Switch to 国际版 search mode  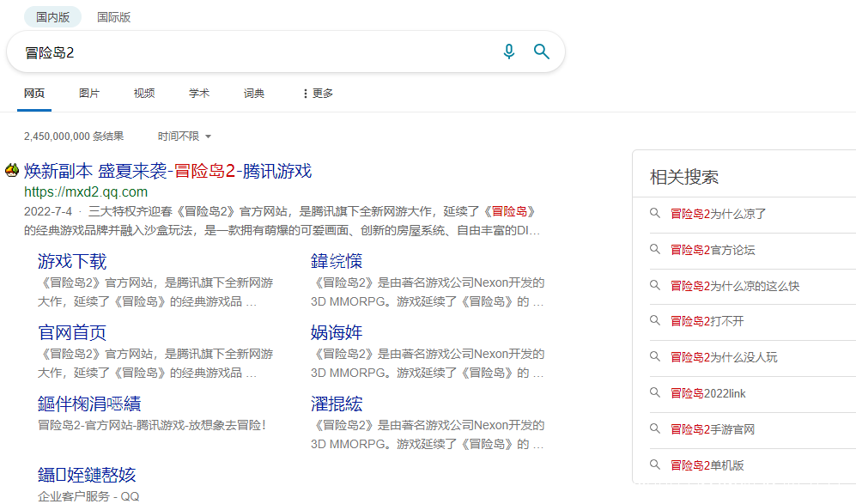tap(114, 17)
